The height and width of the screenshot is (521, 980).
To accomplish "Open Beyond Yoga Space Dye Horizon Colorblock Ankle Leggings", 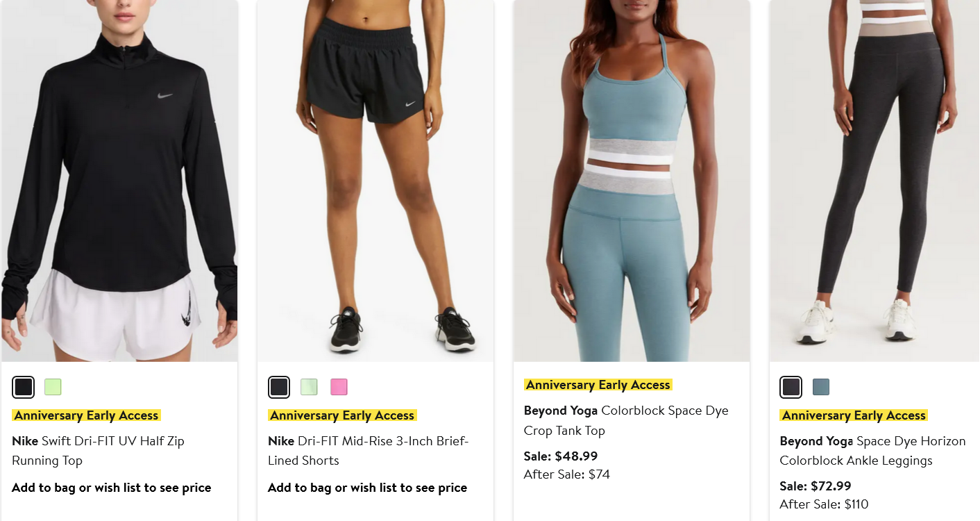I will (x=872, y=451).
